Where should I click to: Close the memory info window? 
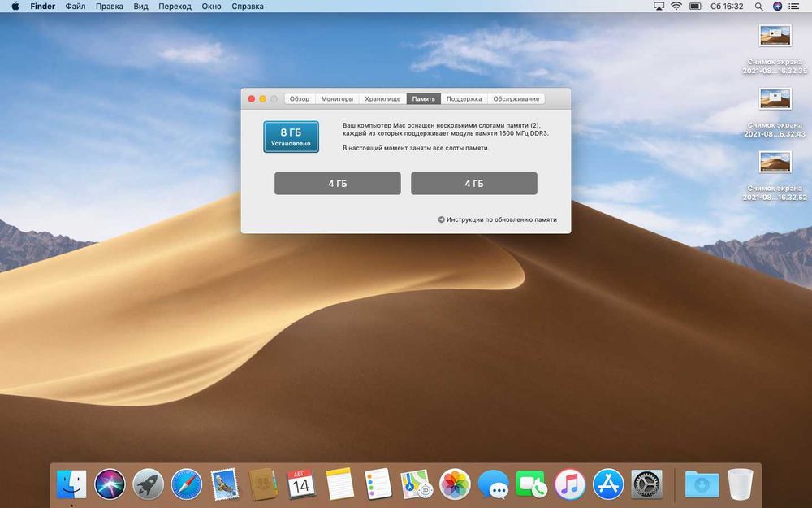(x=252, y=98)
